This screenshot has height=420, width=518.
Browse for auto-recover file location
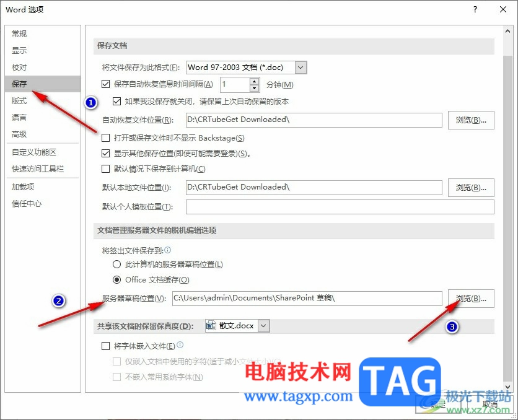coord(471,120)
